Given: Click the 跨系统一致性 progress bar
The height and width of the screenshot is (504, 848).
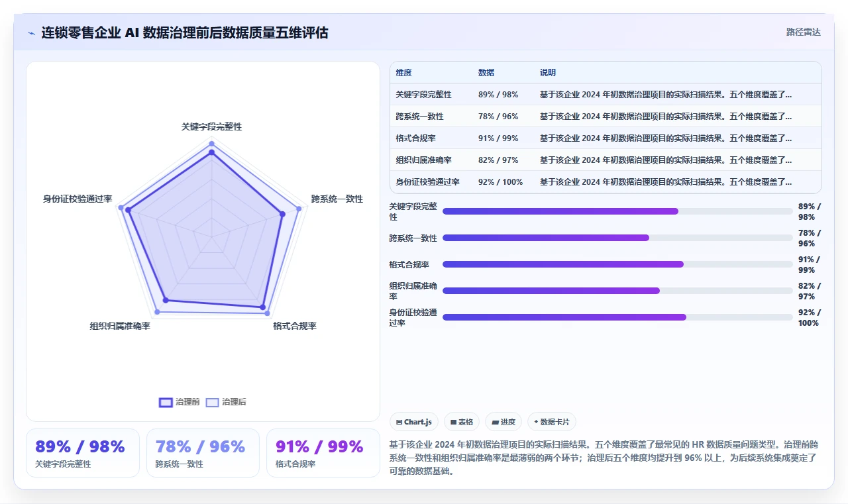Looking at the screenshot, I should pyautogui.click(x=617, y=238).
